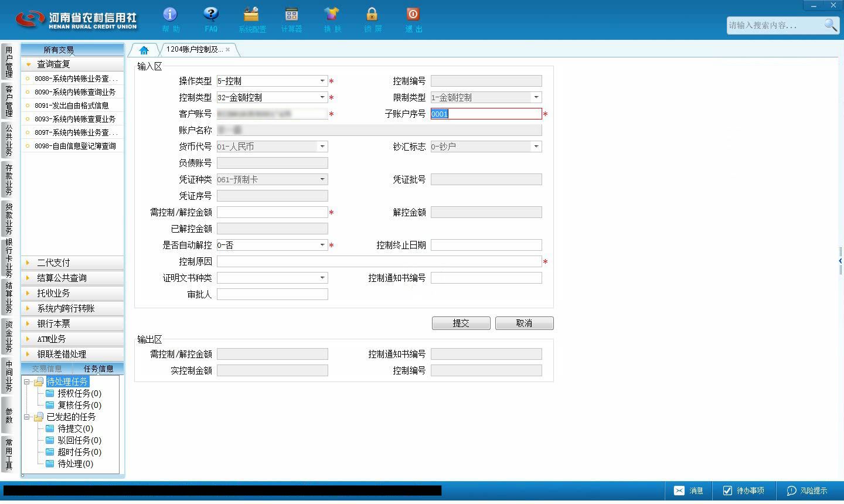Click the right-edge panel collapse arrow
Image resolution: width=844 pixels, height=504 pixels.
pos(840,261)
